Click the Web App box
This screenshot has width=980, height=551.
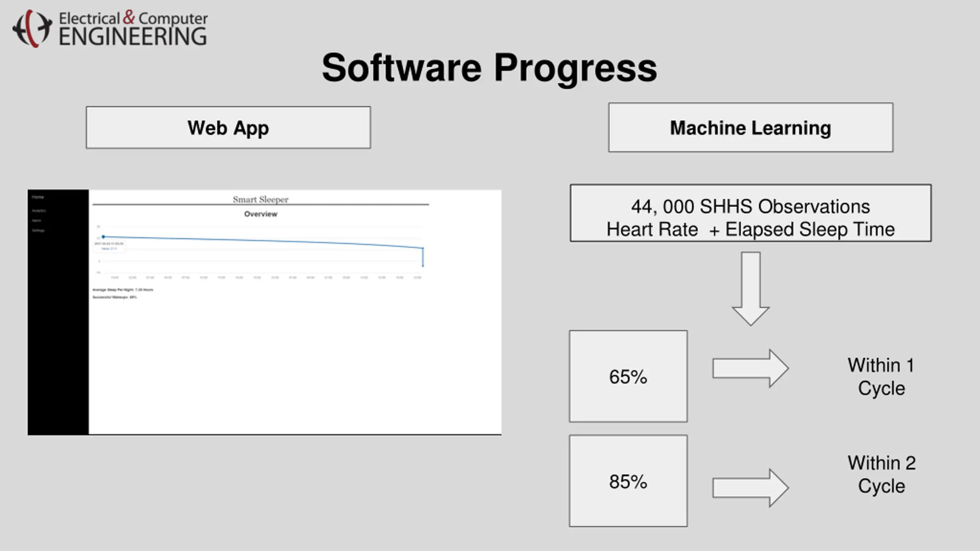[228, 128]
